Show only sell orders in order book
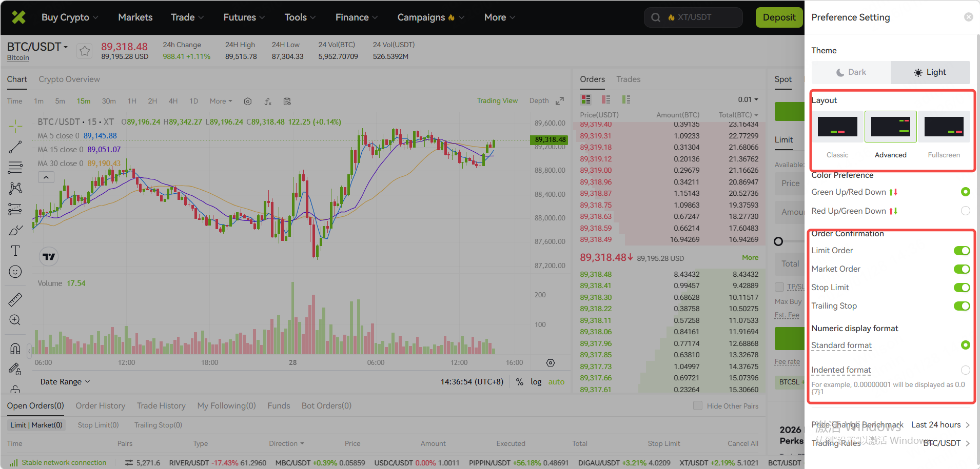Screen dimensions: 980x469 coord(606,99)
